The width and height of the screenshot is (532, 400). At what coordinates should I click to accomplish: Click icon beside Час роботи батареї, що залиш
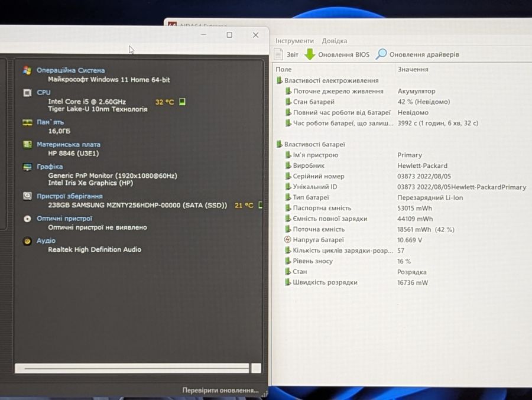click(288, 123)
